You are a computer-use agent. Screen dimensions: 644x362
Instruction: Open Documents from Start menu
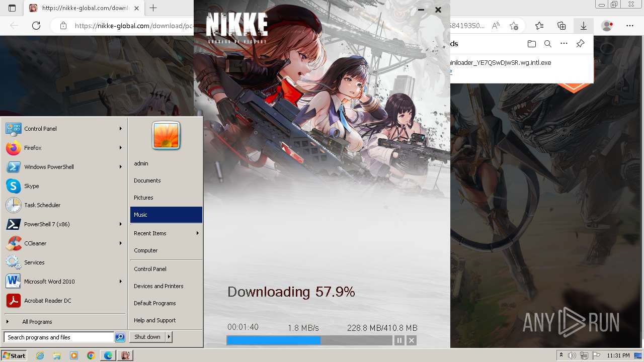tap(166, 180)
